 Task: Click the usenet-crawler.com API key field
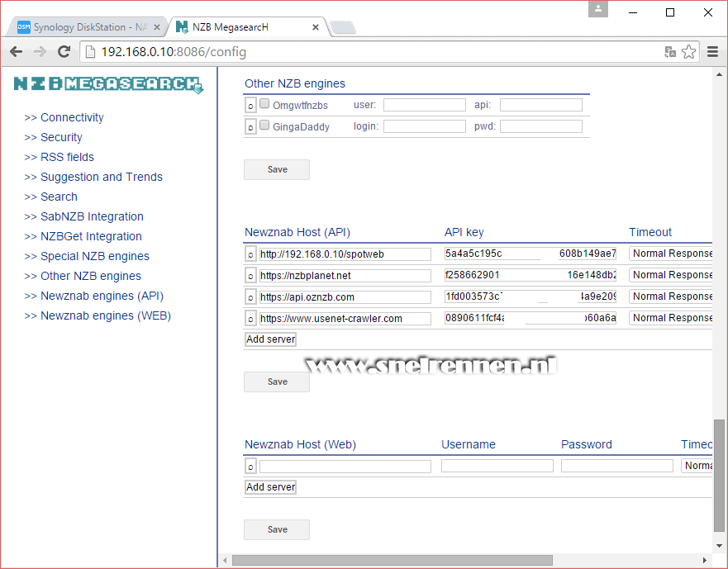[531, 318]
